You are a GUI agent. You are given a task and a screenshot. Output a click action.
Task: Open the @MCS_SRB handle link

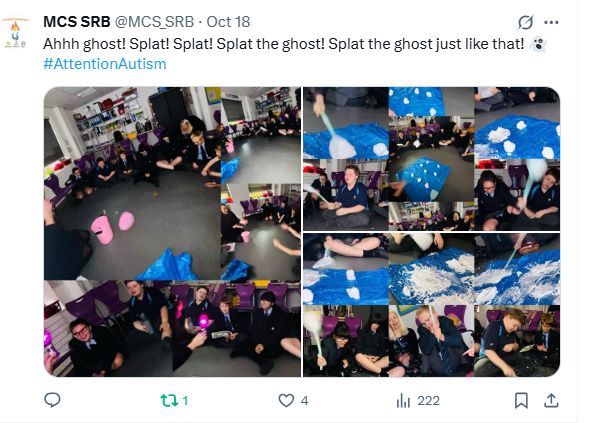point(154,22)
